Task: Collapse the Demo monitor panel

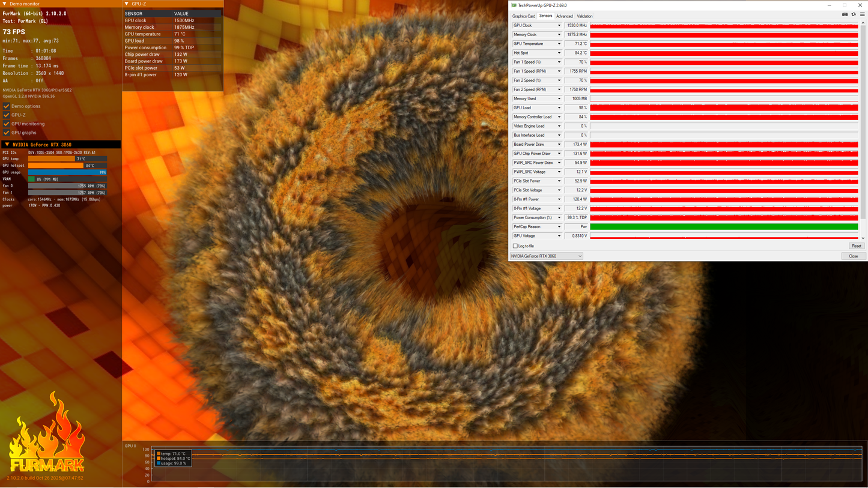Action: pos(5,4)
